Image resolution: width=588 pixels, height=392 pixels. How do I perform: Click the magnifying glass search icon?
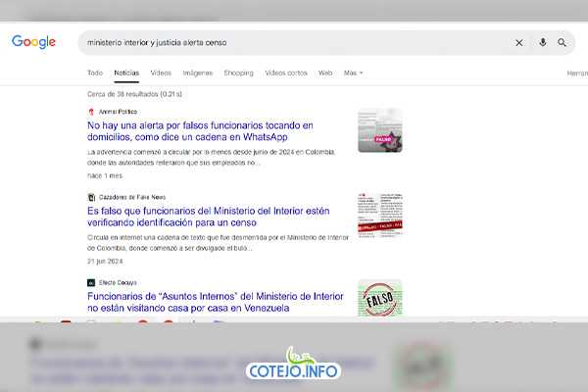562,43
